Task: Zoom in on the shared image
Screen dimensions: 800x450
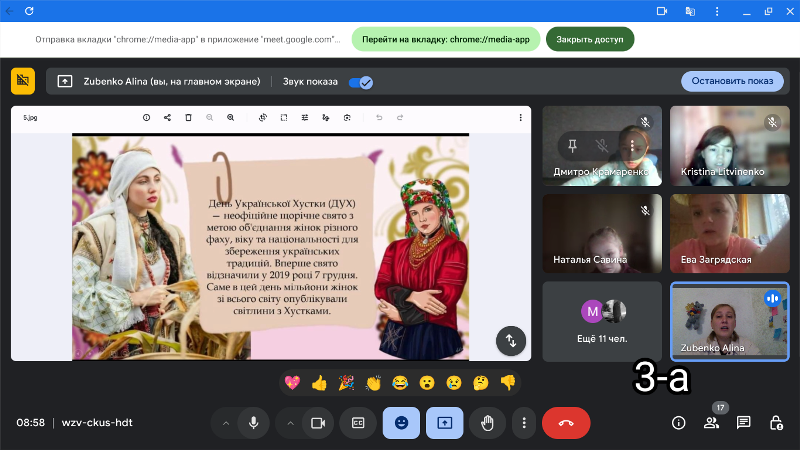Action: (230, 118)
